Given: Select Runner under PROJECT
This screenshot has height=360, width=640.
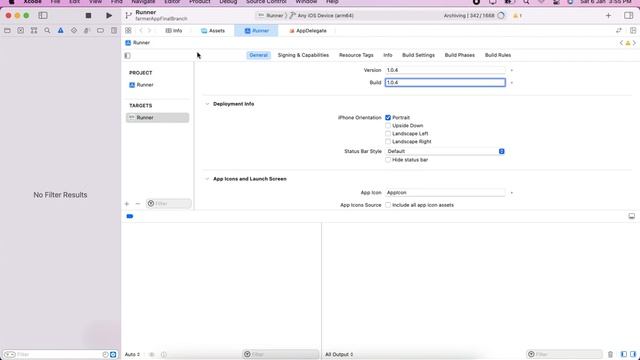Looking at the screenshot, I should click(141, 85).
